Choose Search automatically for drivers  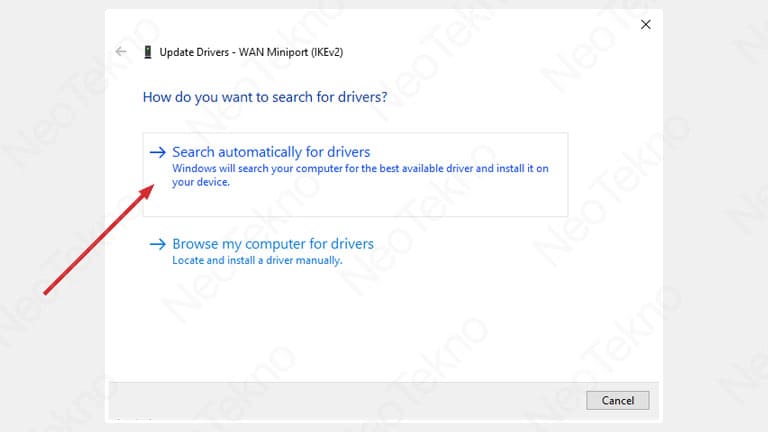(x=271, y=152)
